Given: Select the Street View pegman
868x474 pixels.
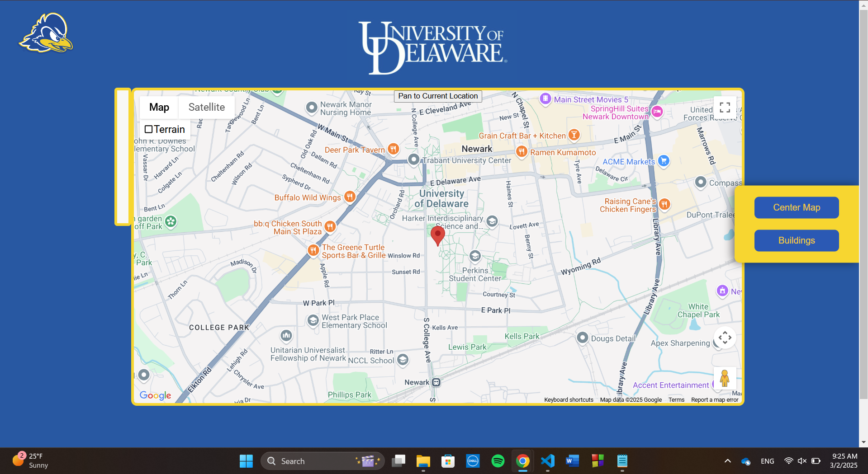Looking at the screenshot, I should (x=725, y=378).
